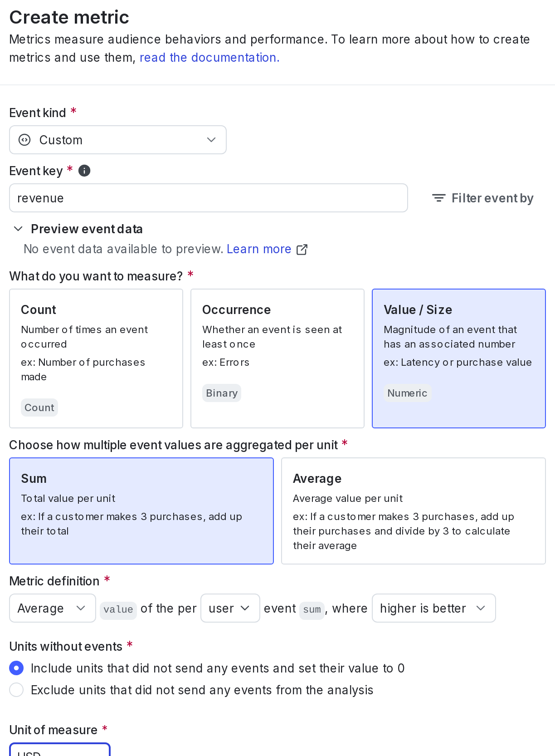The height and width of the screenshot is (756, 555).
Task: Collapse the Preview event data chevron
Action: pos(18,229)
